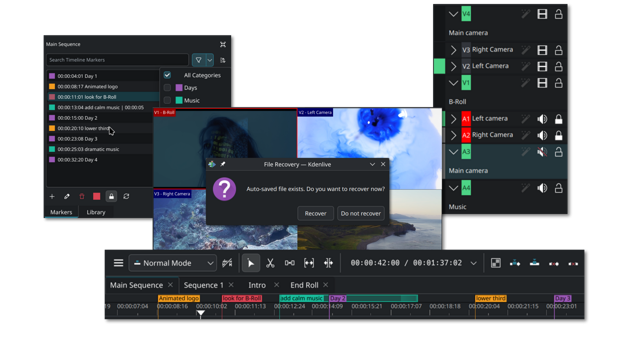Image resolution: width=640 pixels, height=360 pixels.
Task: Edit marker with pencil icon
Action: click(x=67, y=196)
